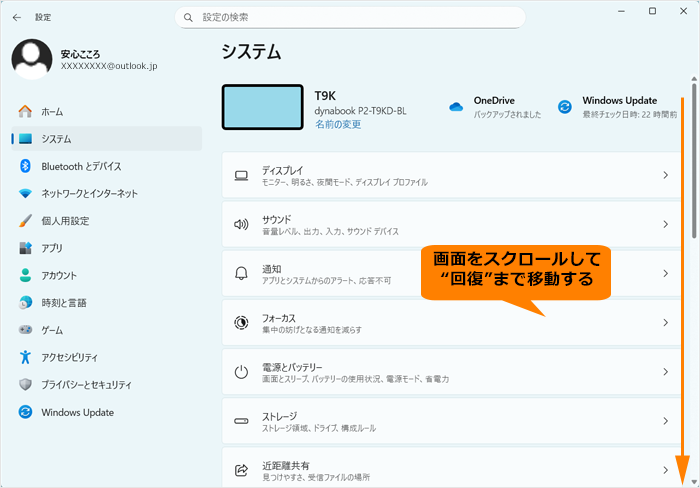Click the OneDrive cloud icon
Viewport: 700px width, 488px height.
(457, 107)
